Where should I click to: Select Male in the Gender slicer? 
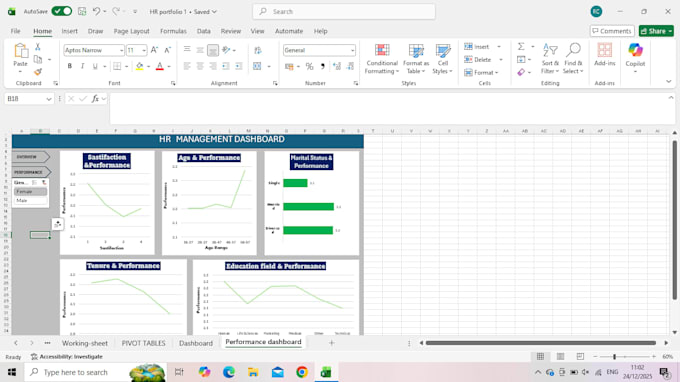click(x=30, y=201)
